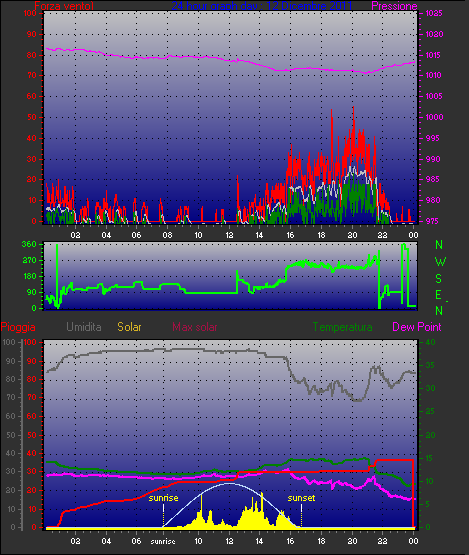Image resolution: width=469 pixels, height=555 pixels.
Task: Click the Forza vento axis label
Action: point(64,6)
